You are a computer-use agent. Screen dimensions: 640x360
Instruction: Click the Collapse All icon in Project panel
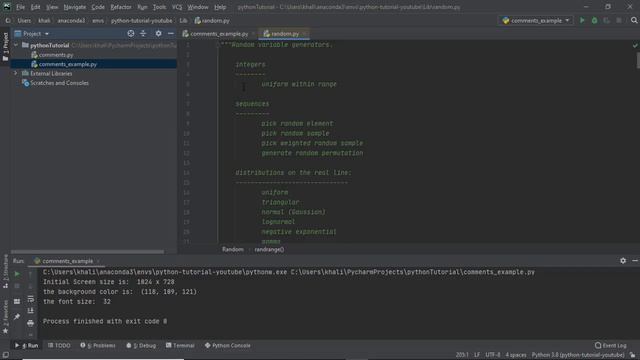click(x=143, y=33)
